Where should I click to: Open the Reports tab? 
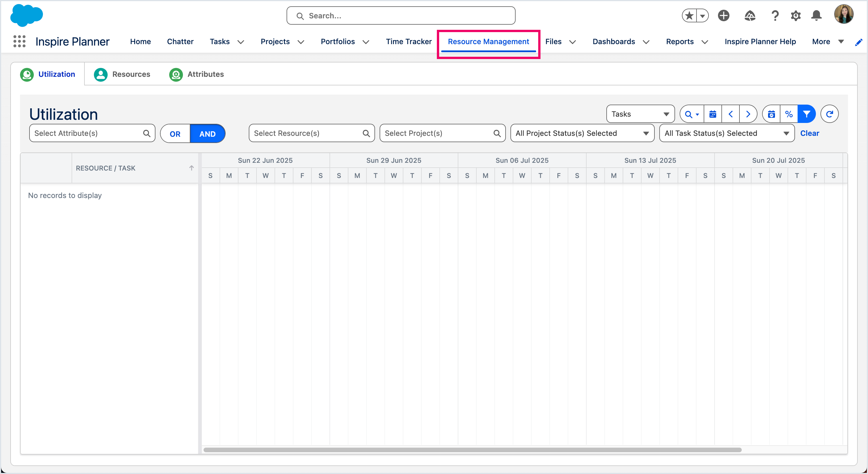pyautogui.click(x=680, y=42)
